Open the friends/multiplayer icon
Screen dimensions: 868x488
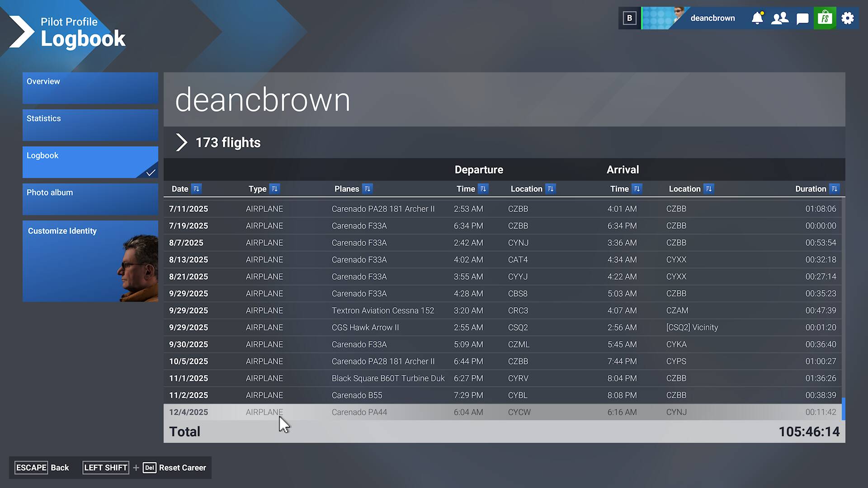point(780,18)
